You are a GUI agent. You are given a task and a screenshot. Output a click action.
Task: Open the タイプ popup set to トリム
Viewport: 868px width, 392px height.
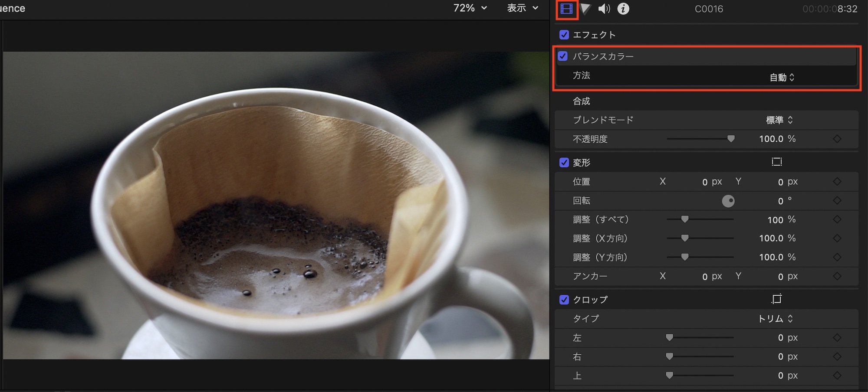tap(775, 319)
